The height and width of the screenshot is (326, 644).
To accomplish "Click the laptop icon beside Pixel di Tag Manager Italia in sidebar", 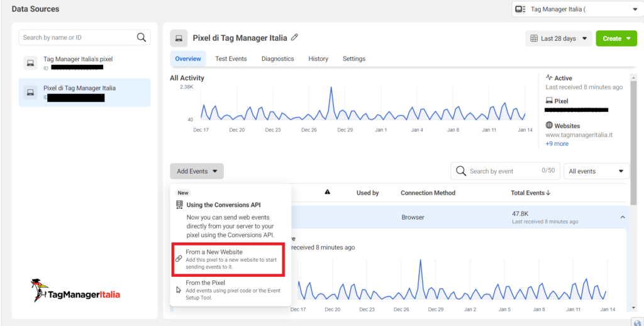I will point(30,92).
